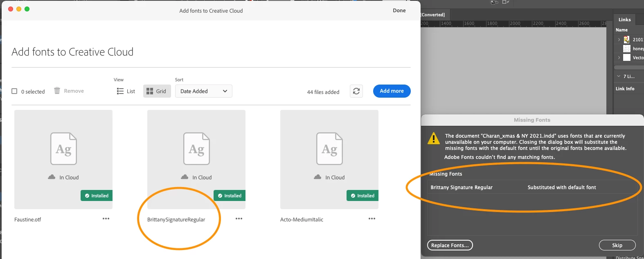
Task: Open the Date Added sort dropdown
Action: [203, 91]
